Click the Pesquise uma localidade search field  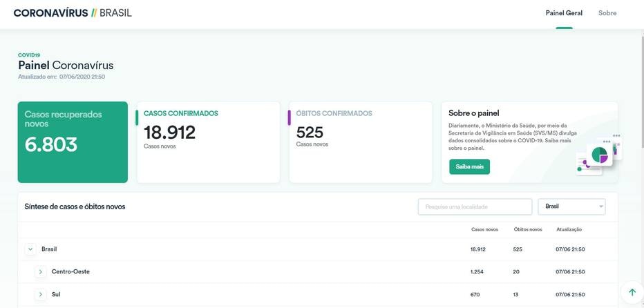475,206
